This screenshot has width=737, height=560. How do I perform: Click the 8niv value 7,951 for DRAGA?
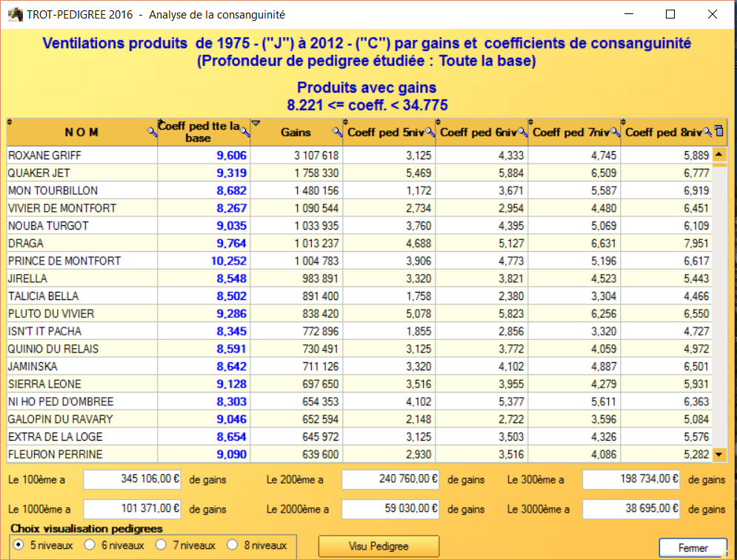click(x=696, y=244)
